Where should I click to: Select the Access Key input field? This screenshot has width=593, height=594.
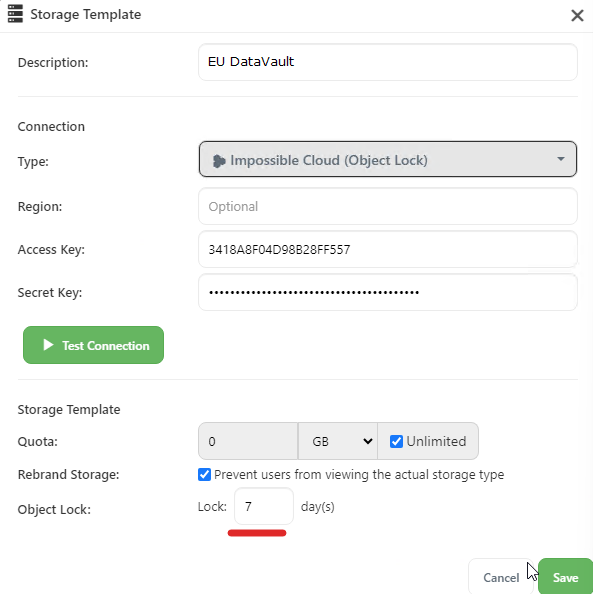388,249
